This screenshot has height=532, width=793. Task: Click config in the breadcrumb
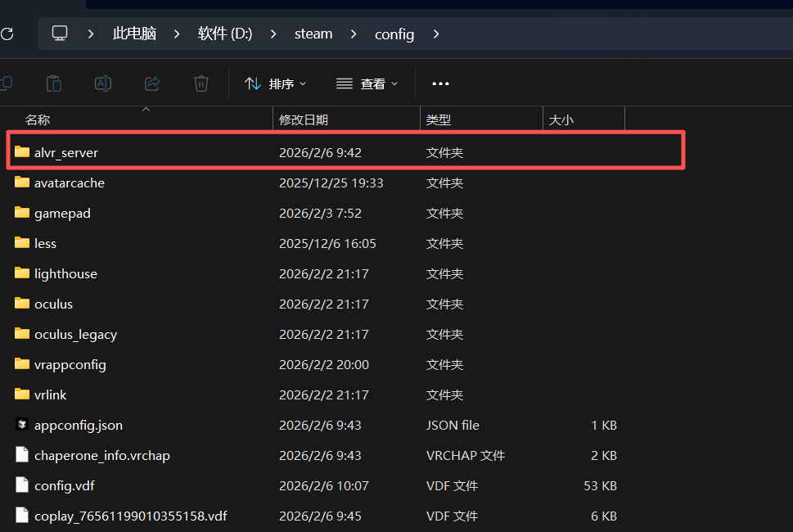tap(394, 34)
